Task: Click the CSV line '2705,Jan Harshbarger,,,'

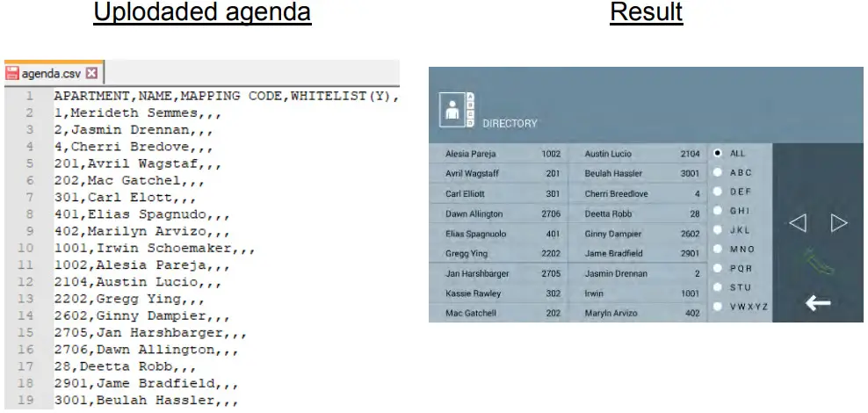Action: click(x=150, y=333)
